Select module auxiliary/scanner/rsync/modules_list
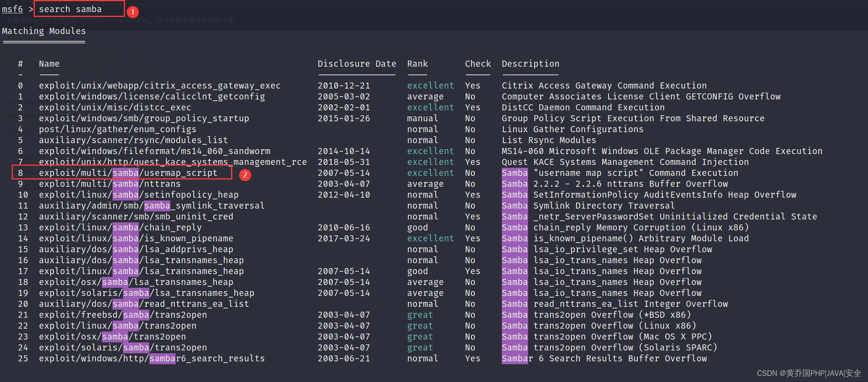Viewport: 868px width, 382px height. 134,140
